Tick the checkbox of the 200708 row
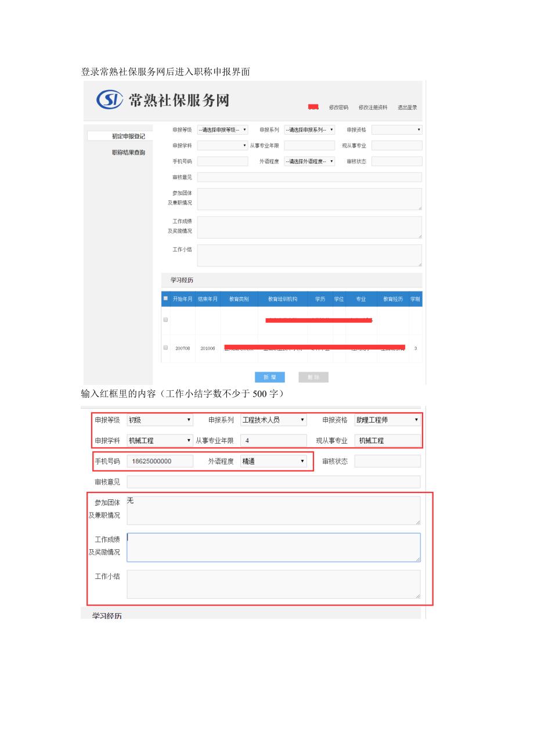This screenshot has width=534, height=756. pyautogui.click(x=165, y=348)
